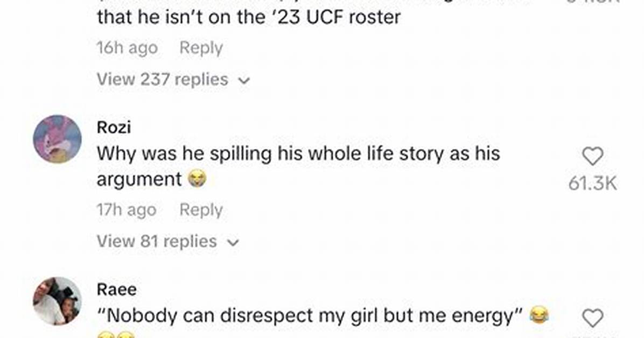The width and height of the screenshot is (644, 338).
Task: Select the "isn't on the '23 UCF roster" comment
Action: coord(248,17)
